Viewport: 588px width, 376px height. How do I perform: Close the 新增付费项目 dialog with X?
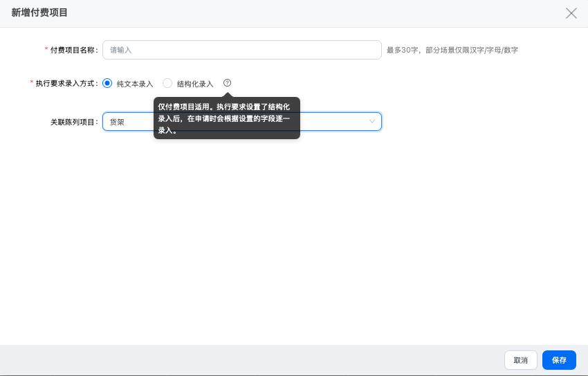[x=571, y=13]
